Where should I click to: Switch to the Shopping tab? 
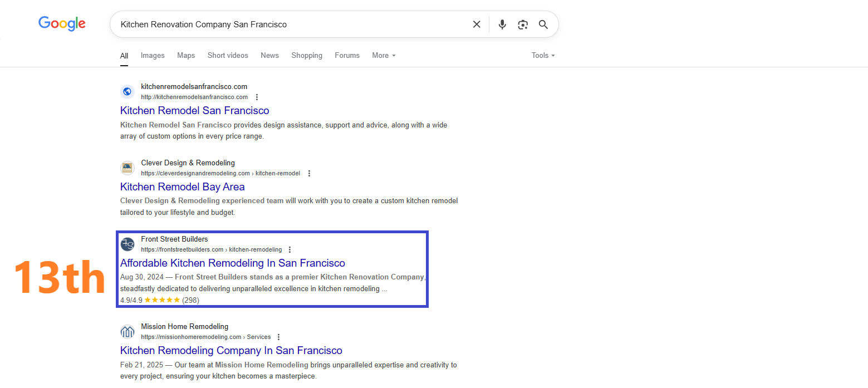307,55
